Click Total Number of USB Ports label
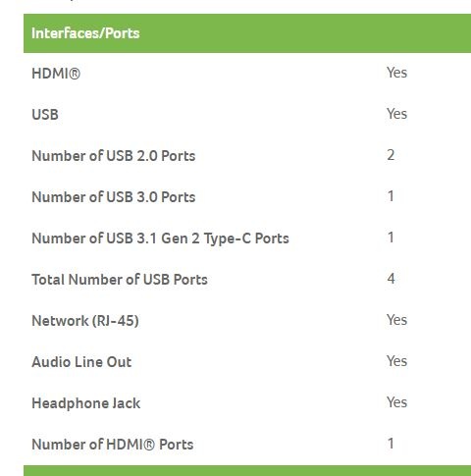 coord(120,280)
